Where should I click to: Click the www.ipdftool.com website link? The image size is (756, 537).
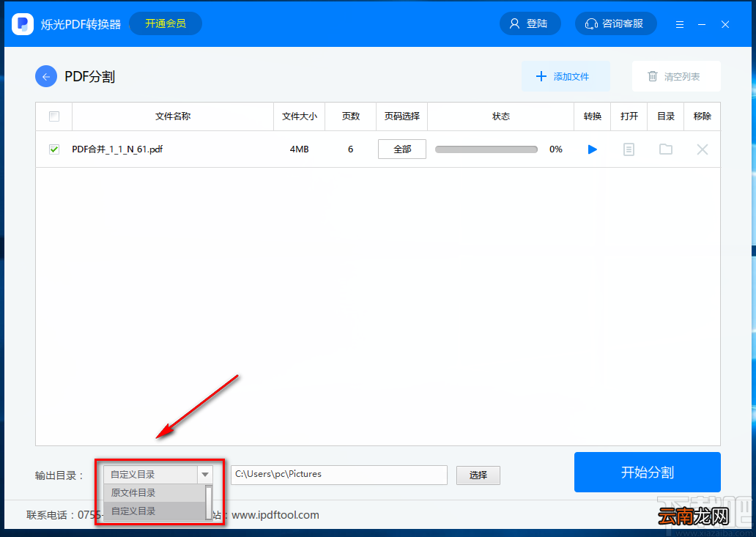click(275, 515)
